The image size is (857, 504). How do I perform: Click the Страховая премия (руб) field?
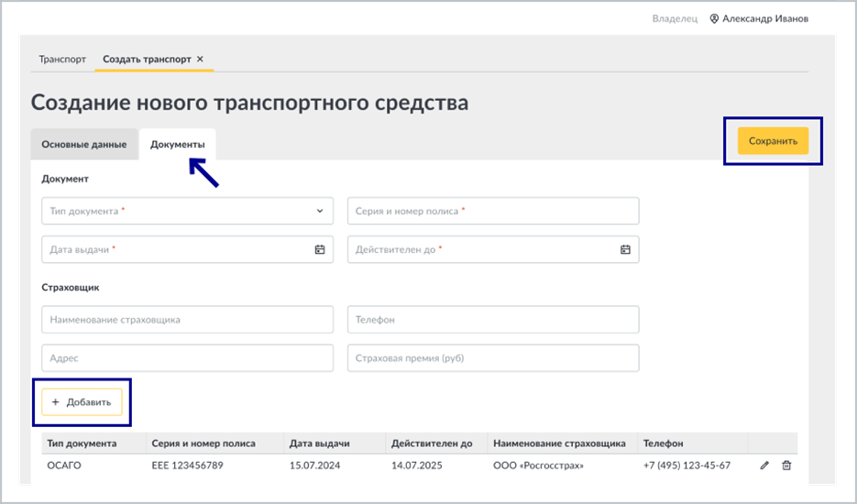(x=493, y=358)
